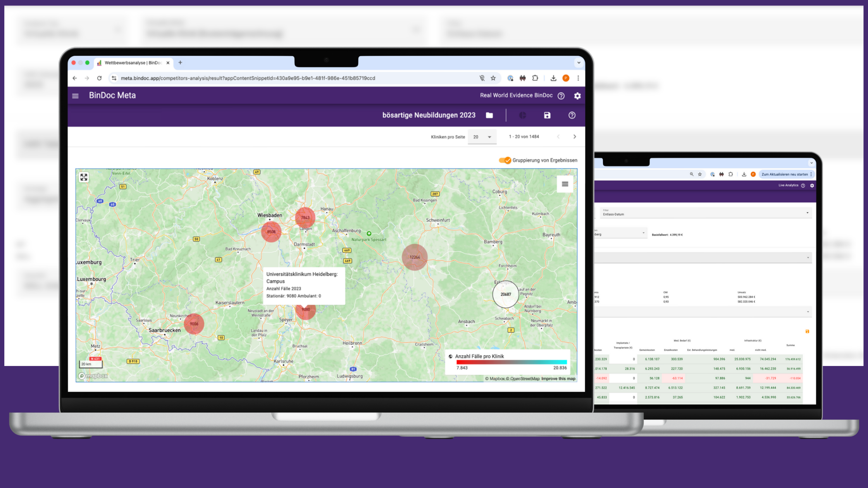The width and height of the screenshot is (868, 488).
Task: Expand the Entlass-Datum filter dropdown
Action: [807, 212]
